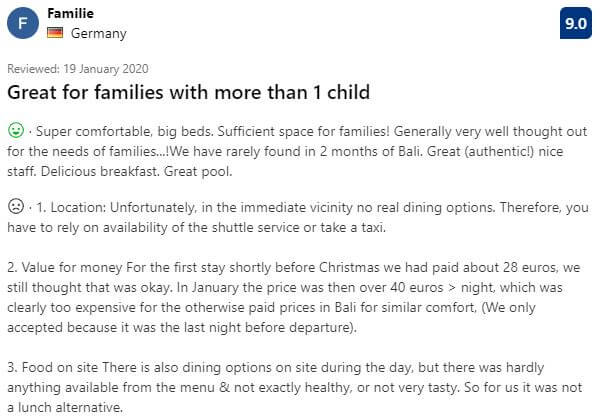Click the sad frowning face icon
This screenshot has width=601, height=420.
tap(16, 206)
